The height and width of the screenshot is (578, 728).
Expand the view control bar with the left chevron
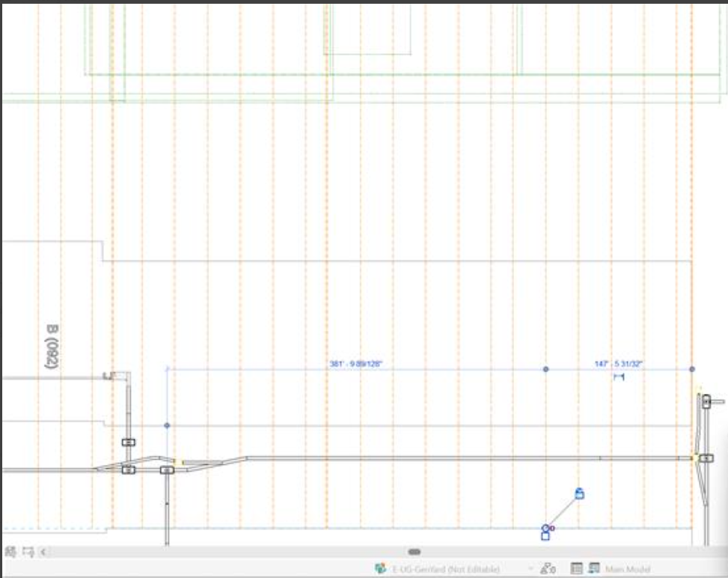43,552
